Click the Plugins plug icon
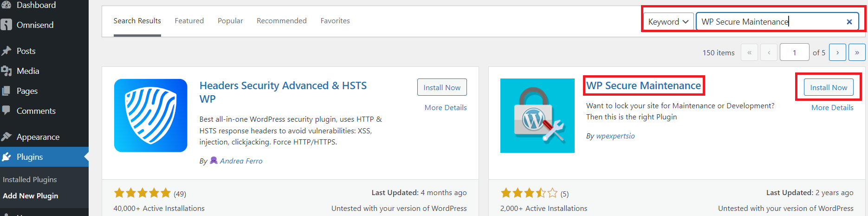This screenshot has width=868, height=216. 6,157
